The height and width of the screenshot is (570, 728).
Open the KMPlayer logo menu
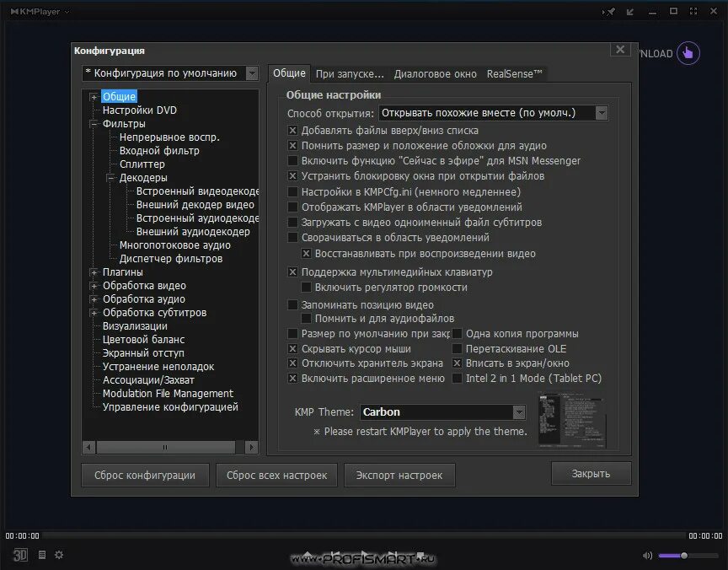tap(40, 12)
